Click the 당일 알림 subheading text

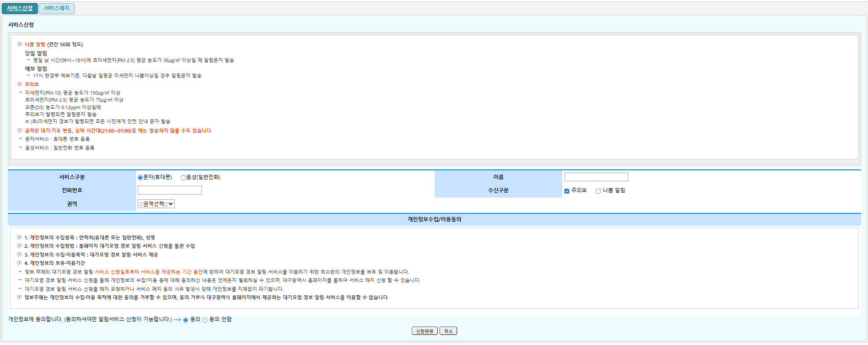coord(36,53)
